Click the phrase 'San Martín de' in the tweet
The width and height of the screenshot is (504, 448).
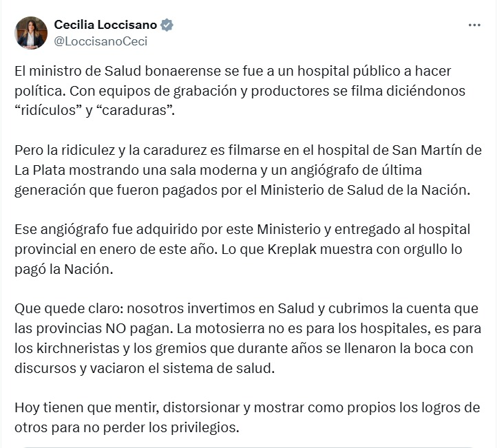coord(437,150)
